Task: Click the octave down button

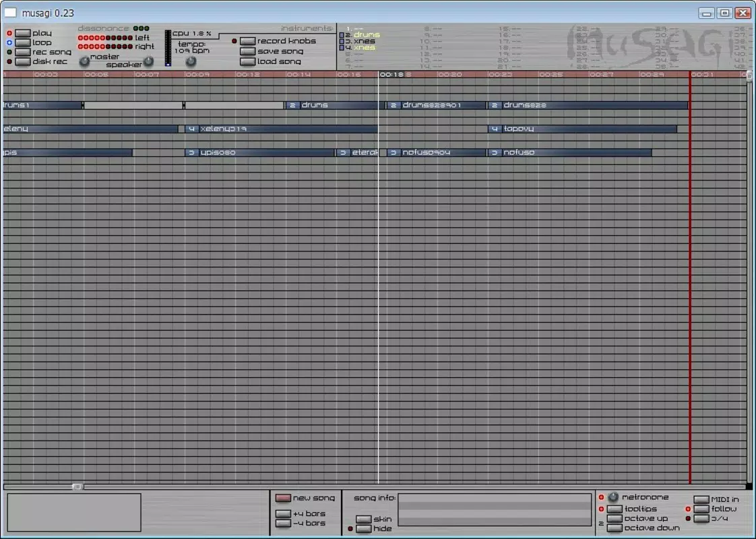Action: [615, 528]
